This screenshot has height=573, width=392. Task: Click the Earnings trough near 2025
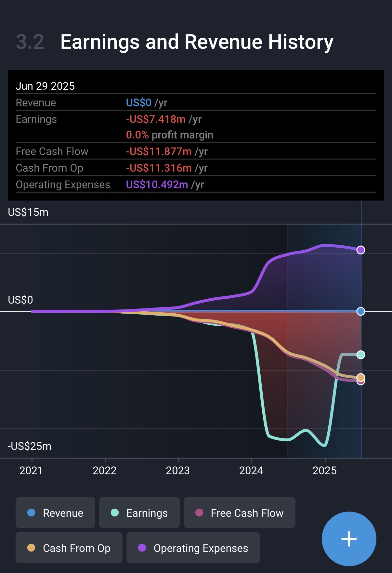coord(324,445)
